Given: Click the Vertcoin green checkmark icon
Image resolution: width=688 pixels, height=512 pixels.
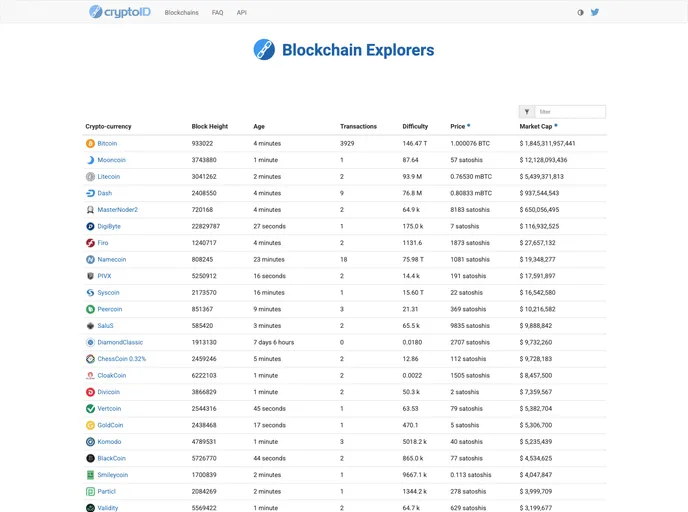Looking at the screenshot, I should pos(90,409).
